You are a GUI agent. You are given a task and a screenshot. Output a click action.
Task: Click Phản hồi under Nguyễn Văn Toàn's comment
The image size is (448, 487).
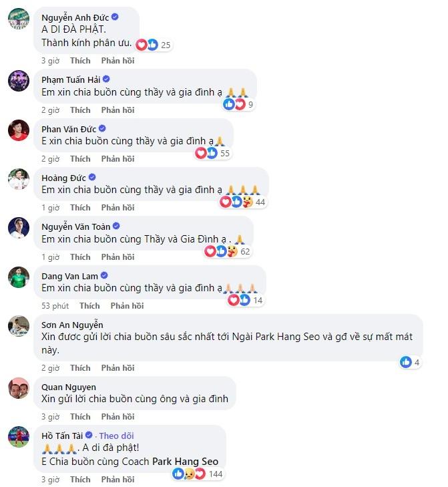click(x=118, y=257)
